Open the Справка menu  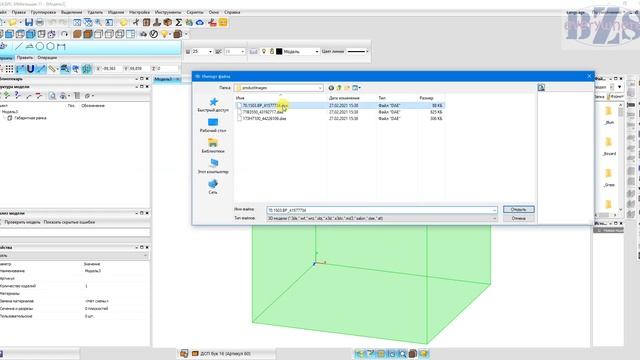tap(232, 12)
